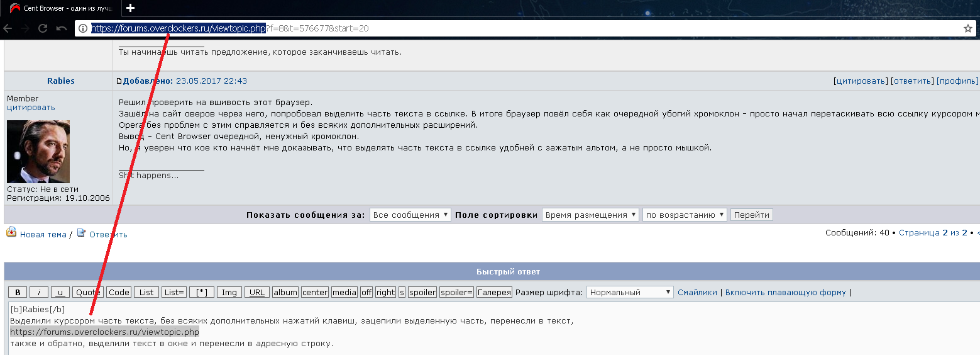Click the List button
The height and width of the screenshot is (355, 980).
click(x=146, y=292)
